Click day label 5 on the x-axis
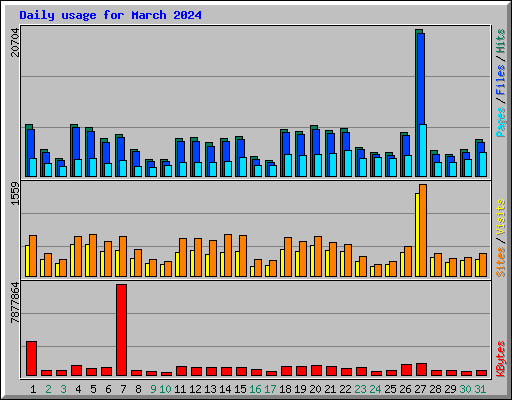Screen dimensions: 512x400 tap(93, 389)
